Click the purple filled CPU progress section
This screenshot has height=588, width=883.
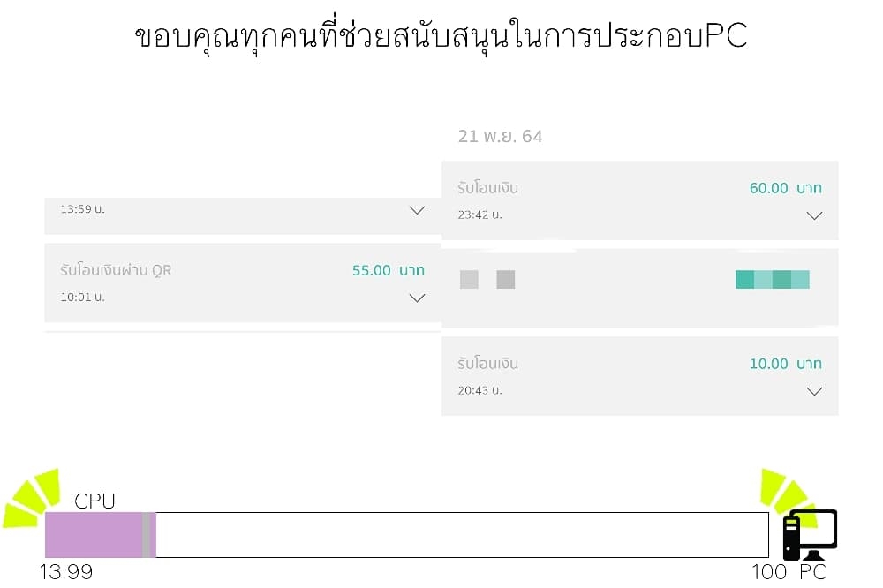[x=93, y=535]
